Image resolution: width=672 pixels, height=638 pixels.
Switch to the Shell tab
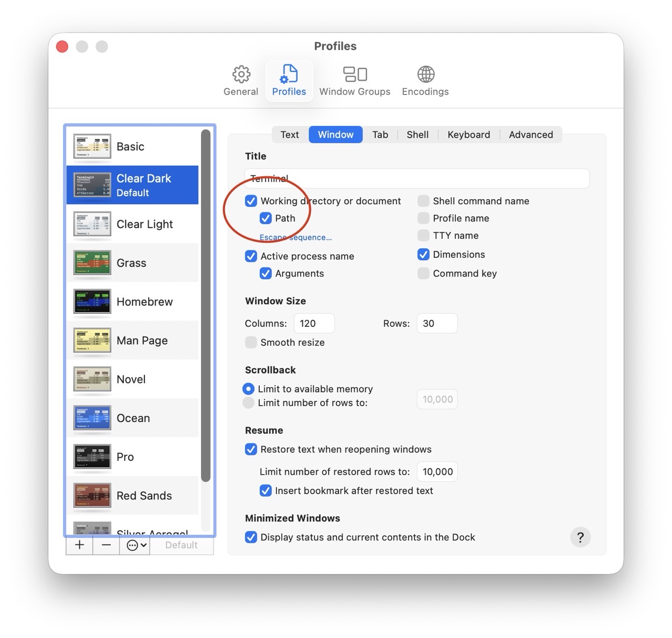pyautogui.click(x=417, y=135)
